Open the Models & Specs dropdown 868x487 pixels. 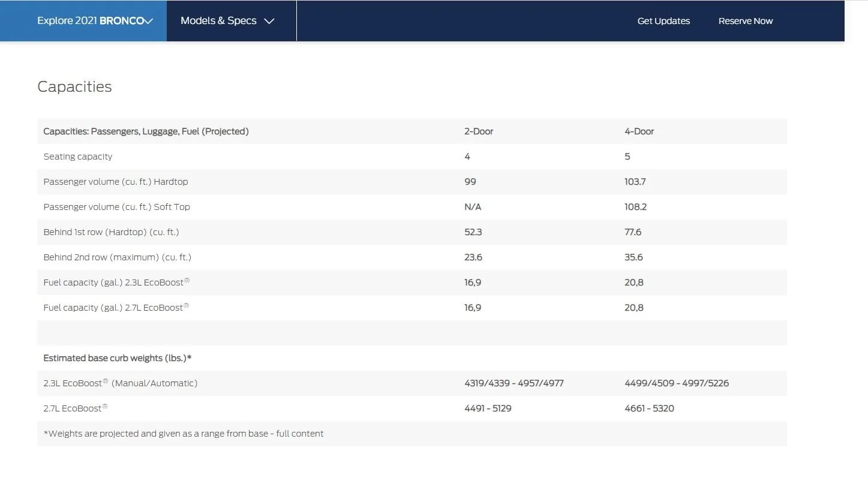point(227,21)
